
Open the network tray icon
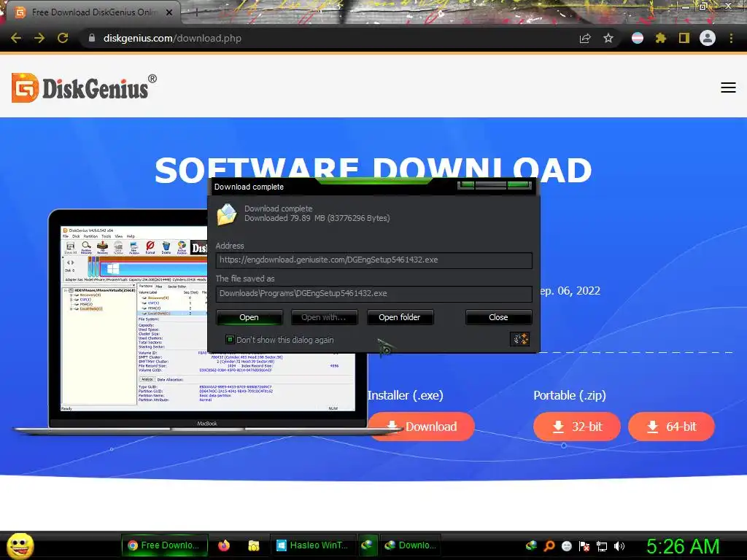click(x=602, y=546)
